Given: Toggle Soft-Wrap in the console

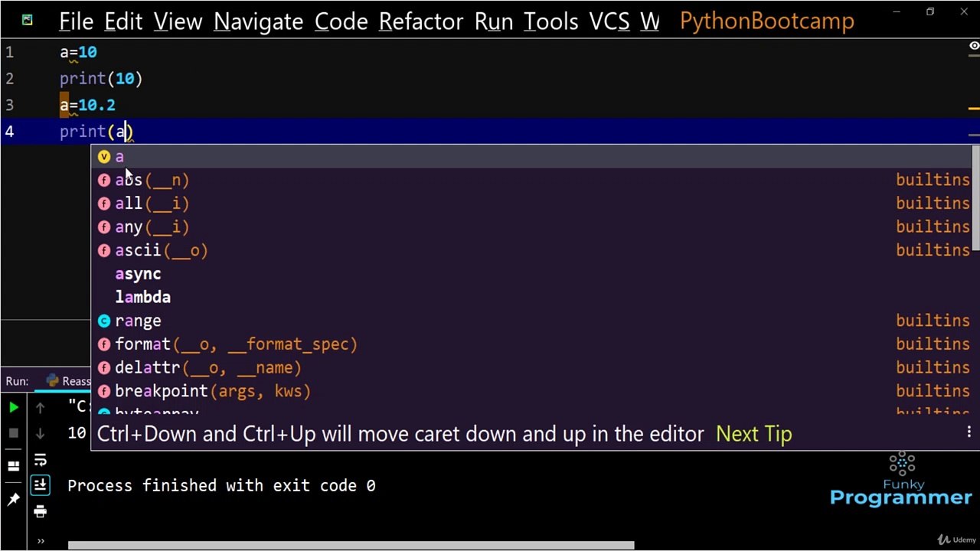Looking at the screenshot, I should [41, 460].
